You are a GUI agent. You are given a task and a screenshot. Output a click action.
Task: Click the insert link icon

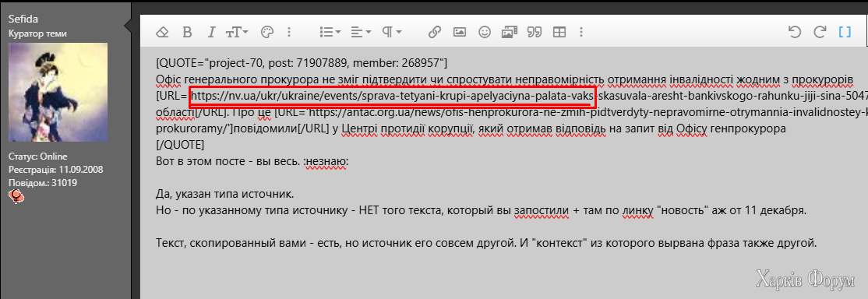click(435, 32)
